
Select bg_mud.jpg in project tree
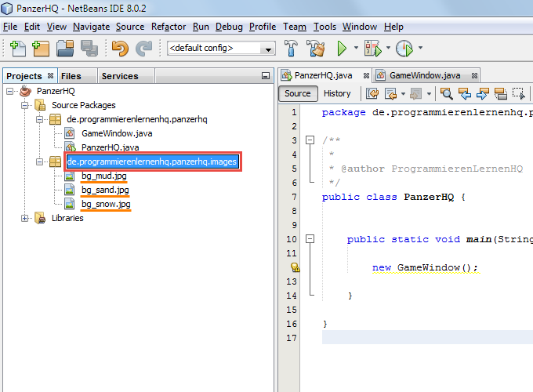tap(104, 176)
